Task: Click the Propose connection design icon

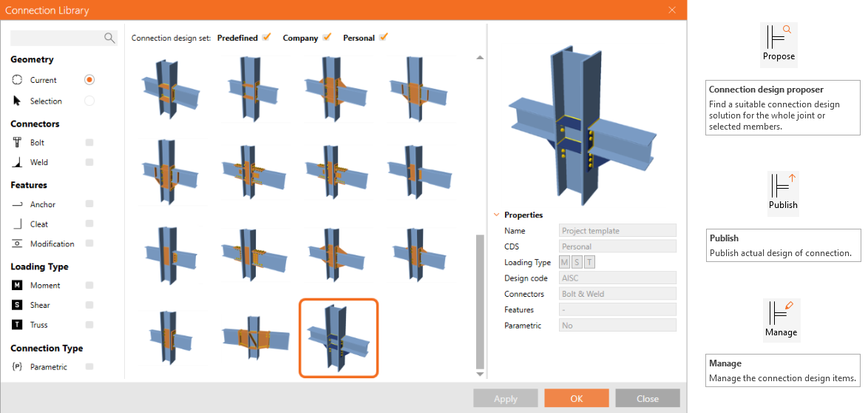Action: coord(779,45)
